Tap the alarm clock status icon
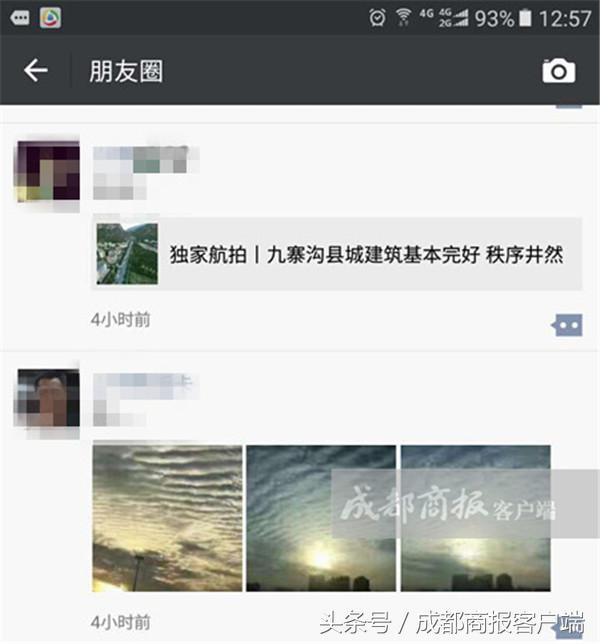Screen dimensions: 600x644 (x=377, y=18)
